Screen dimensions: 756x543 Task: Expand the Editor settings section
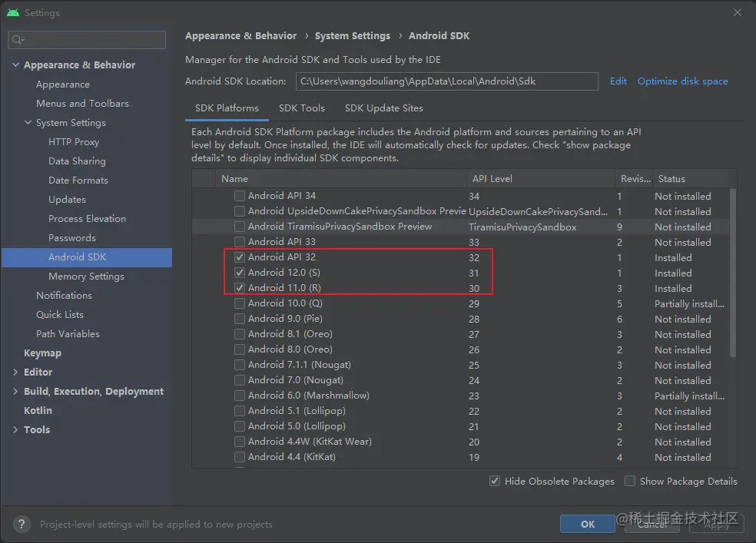tap(15, 372)
